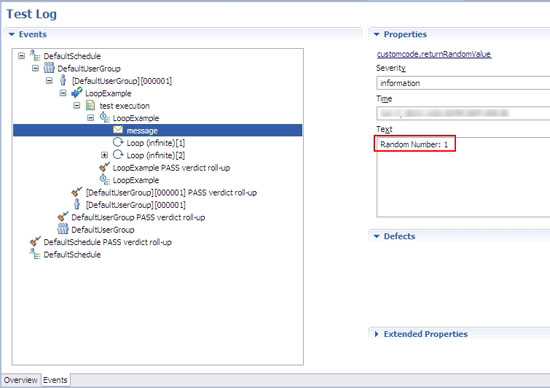Click the envelope icon of the message row
The height and width of the screenshot is (388, 550).
[118, 130]
